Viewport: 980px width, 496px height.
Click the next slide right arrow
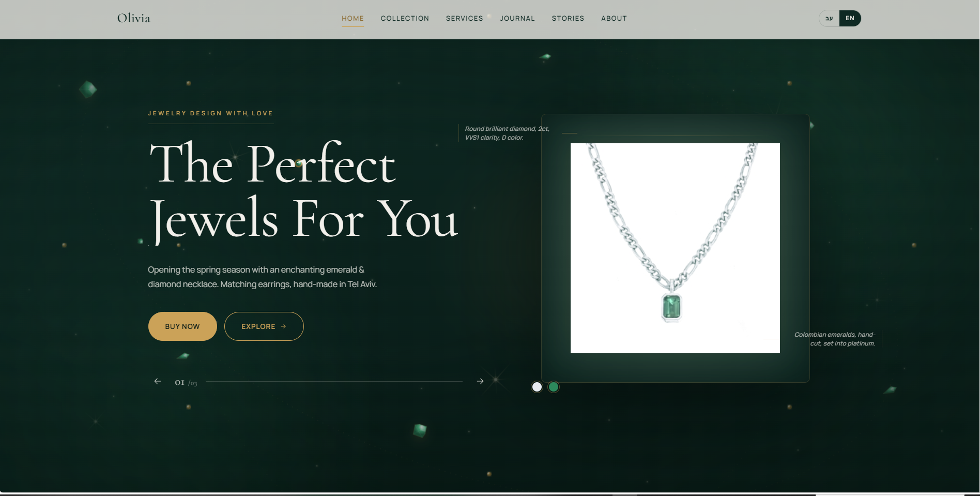click(x=480, y=381)
